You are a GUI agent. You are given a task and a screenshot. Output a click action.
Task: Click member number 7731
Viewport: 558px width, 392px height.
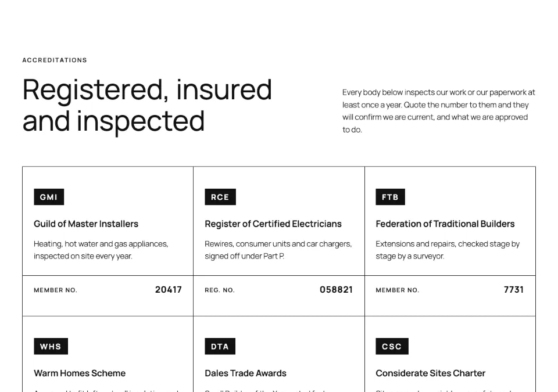coord(513,290)
